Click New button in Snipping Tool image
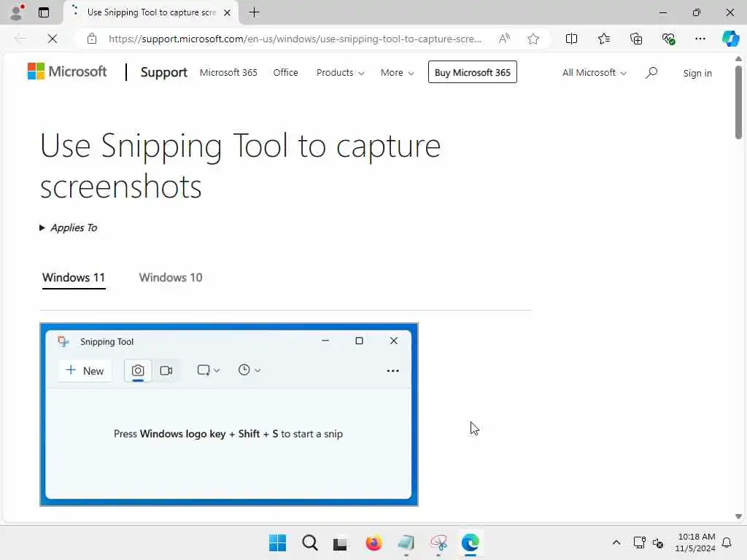 (85, 370)
